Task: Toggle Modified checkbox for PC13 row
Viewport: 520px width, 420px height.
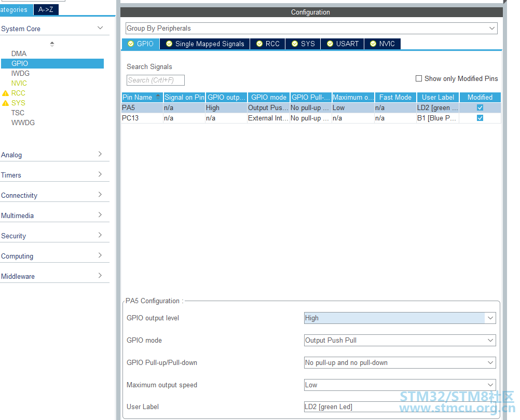Action: pos(480,118)
